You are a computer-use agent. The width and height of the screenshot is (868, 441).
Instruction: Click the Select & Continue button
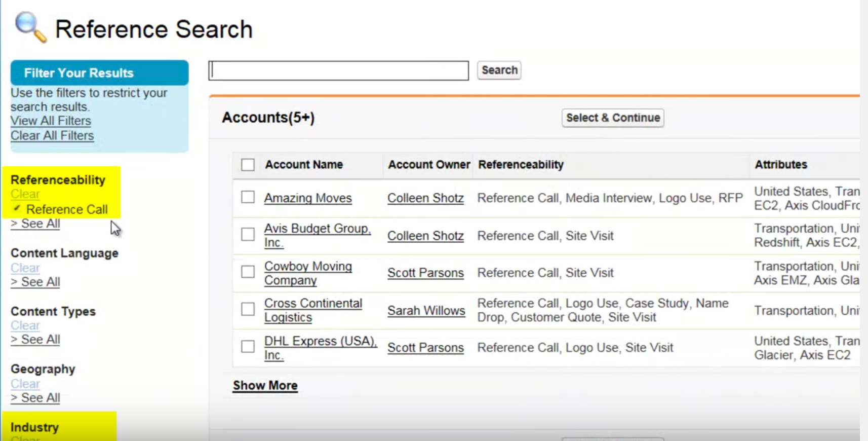(612, 118)
